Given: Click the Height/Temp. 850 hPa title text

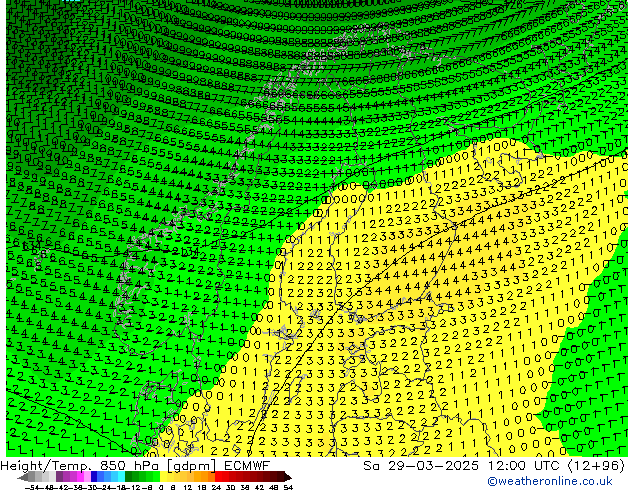Looking at the screenshot, I should point(81,466).
